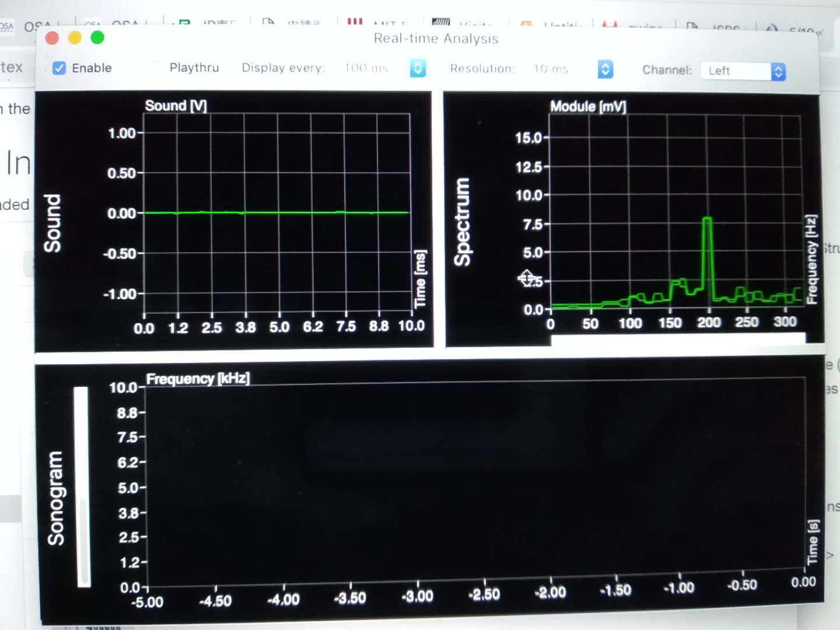Click the vertical Sound panel label
840x630 pixels.
pos(52,223)
